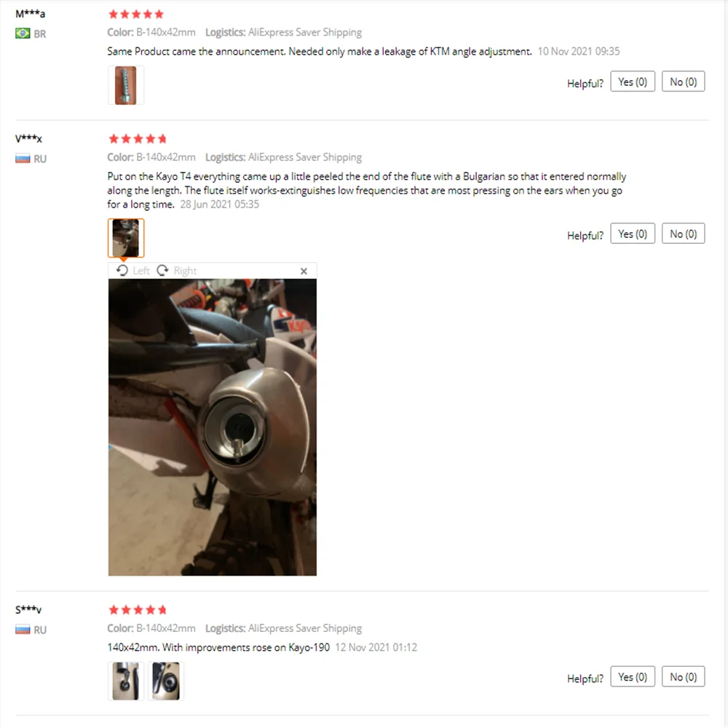The image size is (728, 728).
Task: Vote Yes on S***v's Kayo-190 review
Action: pos(633,677)
